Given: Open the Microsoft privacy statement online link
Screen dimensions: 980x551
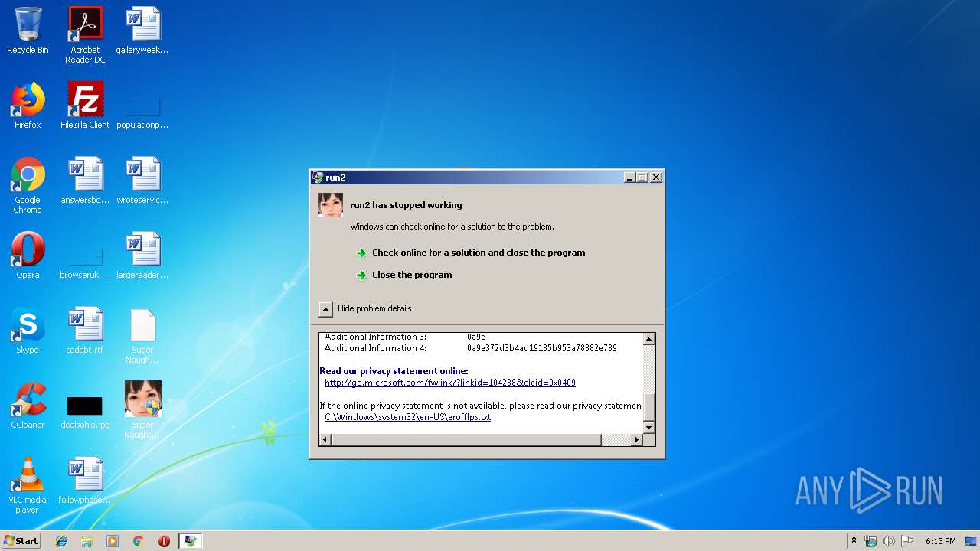Looking at the screenshot, I should point(450,383).
